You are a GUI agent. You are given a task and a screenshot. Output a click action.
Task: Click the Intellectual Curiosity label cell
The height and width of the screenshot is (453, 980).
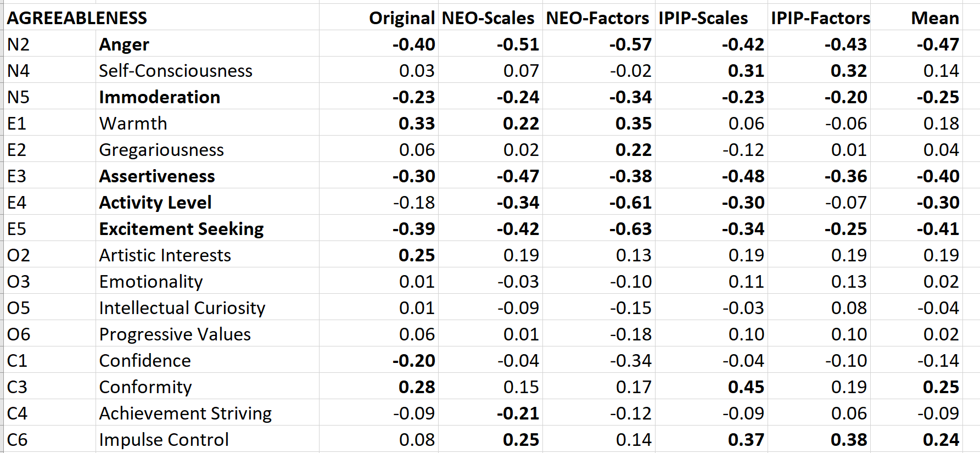click(182, 308)
